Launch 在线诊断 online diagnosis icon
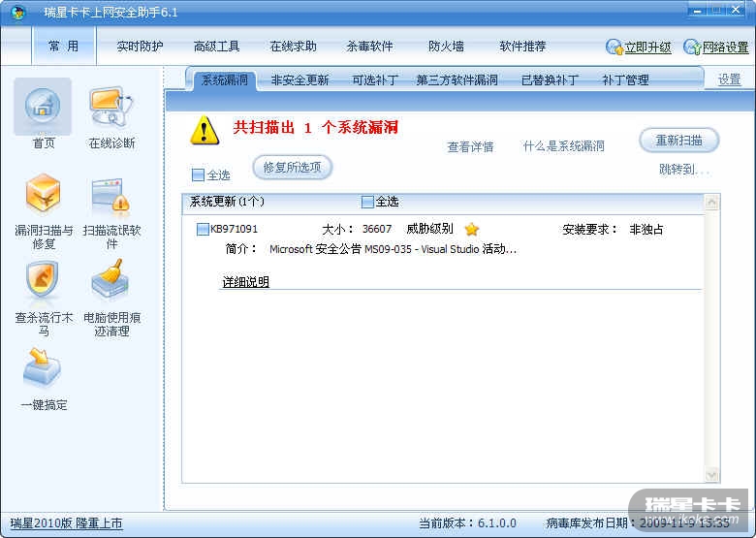This screenshot has width=756, height=538. point(110,107)
